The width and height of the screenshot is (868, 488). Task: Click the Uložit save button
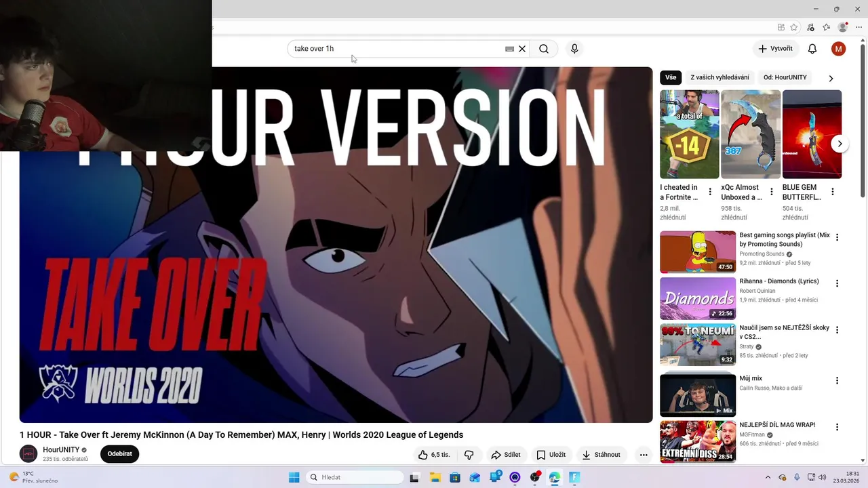point(551,455)
